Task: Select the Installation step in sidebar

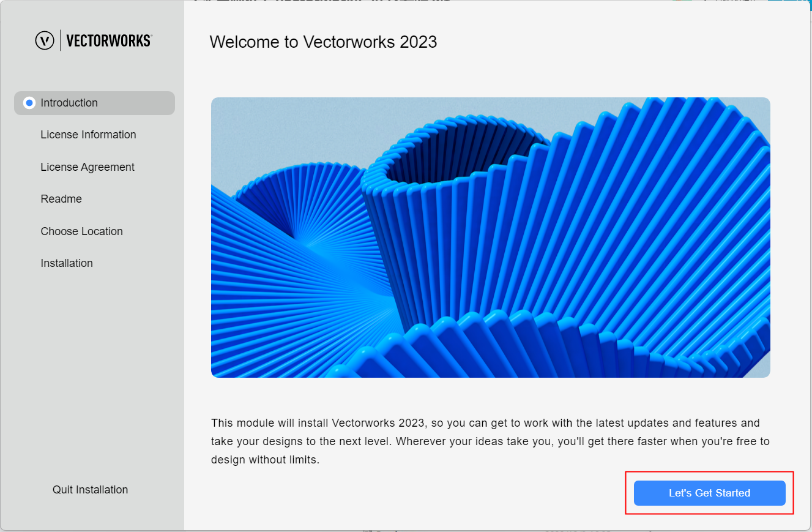Action: (67, 263)
